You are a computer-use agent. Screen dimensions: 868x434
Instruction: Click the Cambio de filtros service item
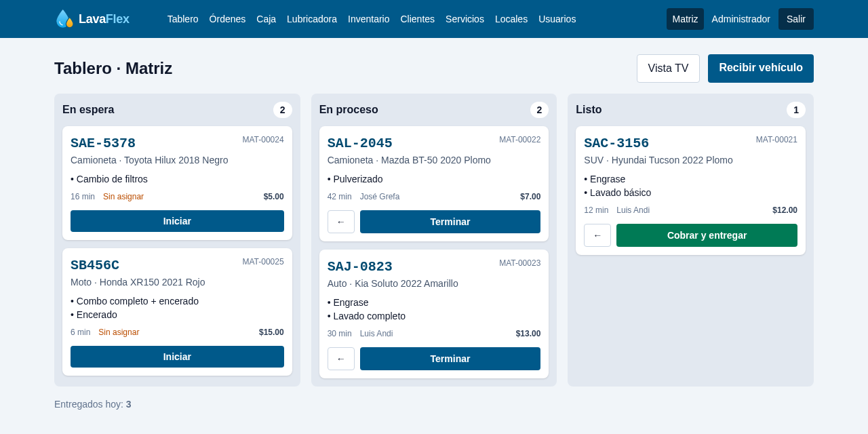coord(109,179)
